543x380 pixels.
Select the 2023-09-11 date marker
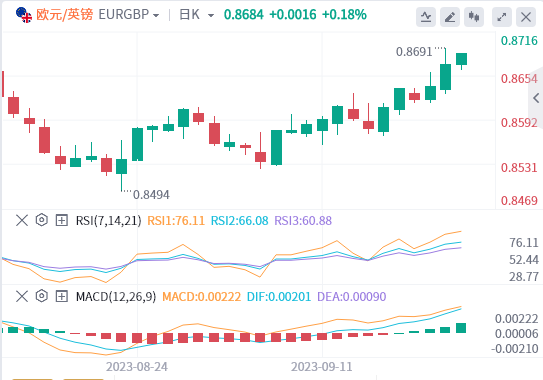coord(322,366)
